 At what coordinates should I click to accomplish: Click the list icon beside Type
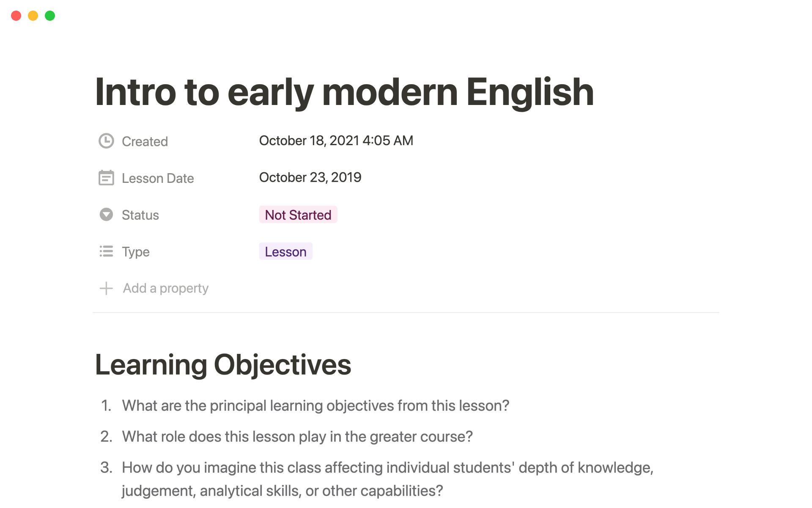point(106,251)
